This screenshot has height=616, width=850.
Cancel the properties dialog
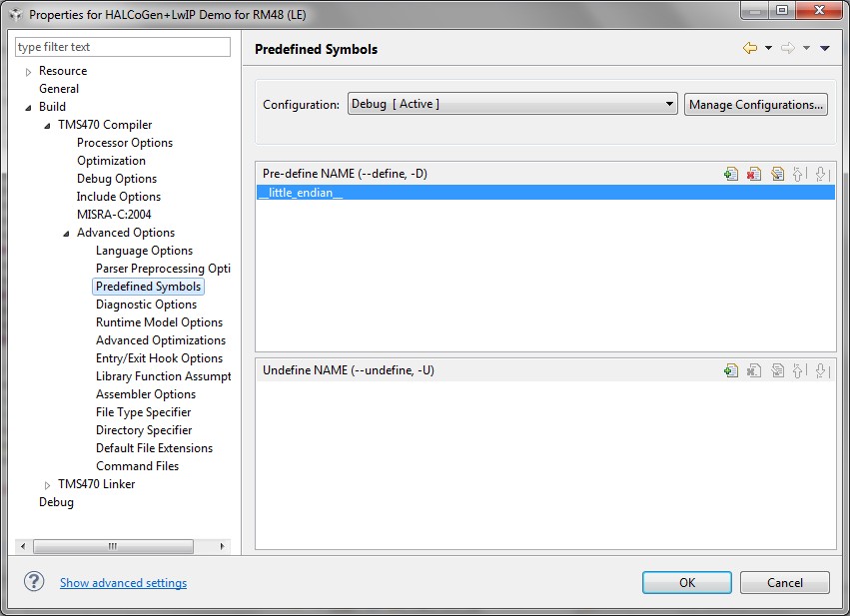tap(784, 582)
